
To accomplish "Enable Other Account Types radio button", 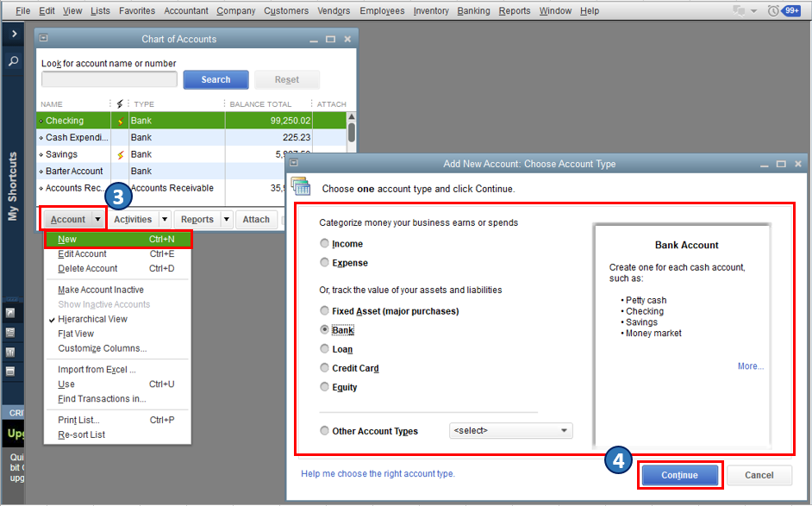I will pyautogui.click(x=324, y=431).
